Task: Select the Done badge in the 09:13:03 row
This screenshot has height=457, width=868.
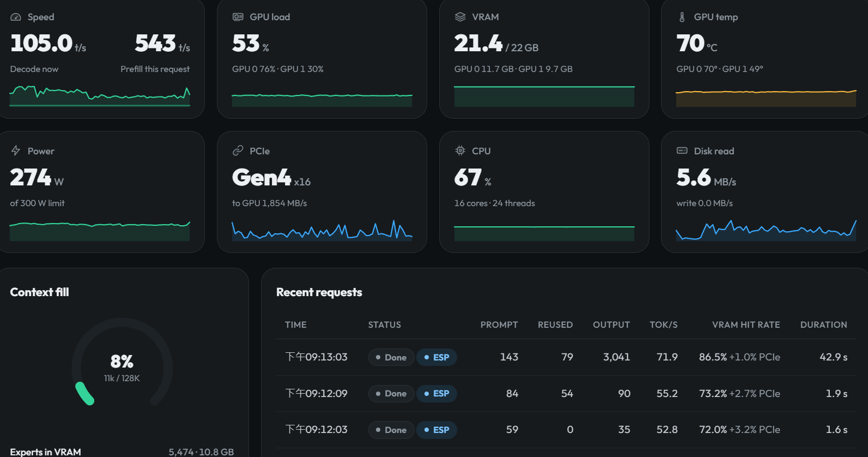Action: coord(391,357)
